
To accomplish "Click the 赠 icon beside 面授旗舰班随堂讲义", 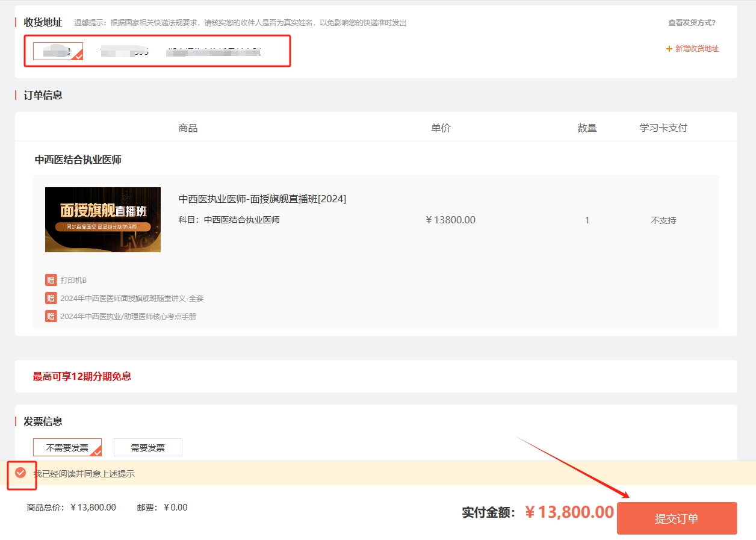I will [51, 298].
